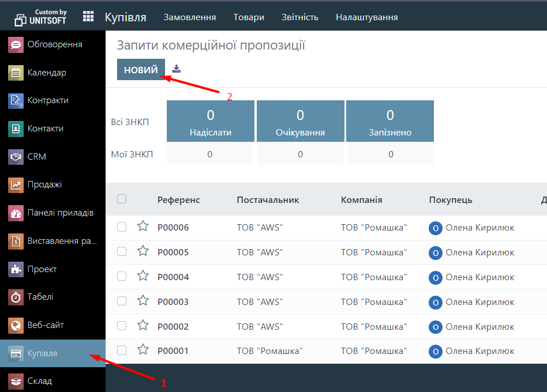Viewport: 547px width, 392px height.
Task: Select the checkbox for row P00004
Action: click(122, 277)
